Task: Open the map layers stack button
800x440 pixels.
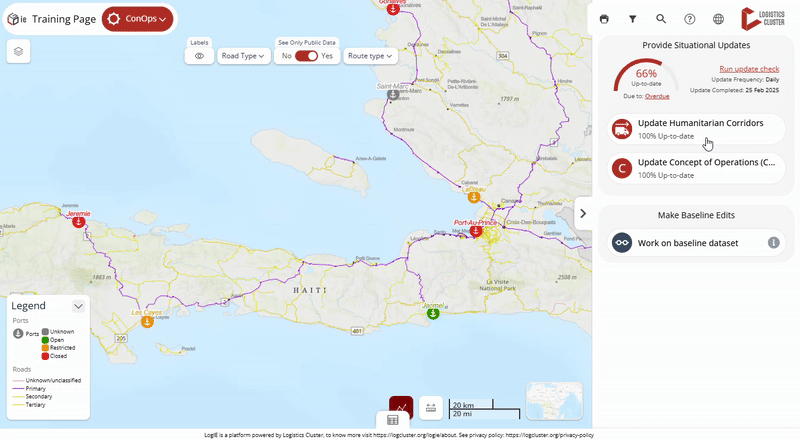Action: click(x=18, y=52)
